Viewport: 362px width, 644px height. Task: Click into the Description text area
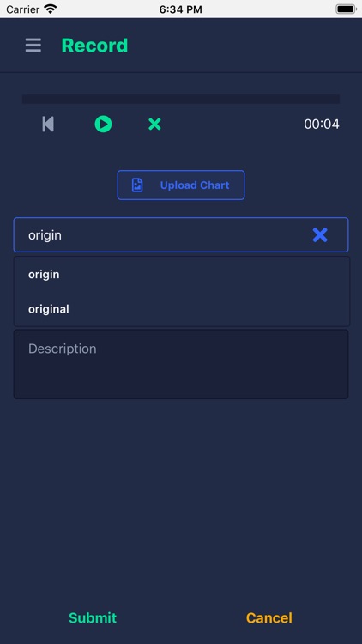tap(181, 364)
